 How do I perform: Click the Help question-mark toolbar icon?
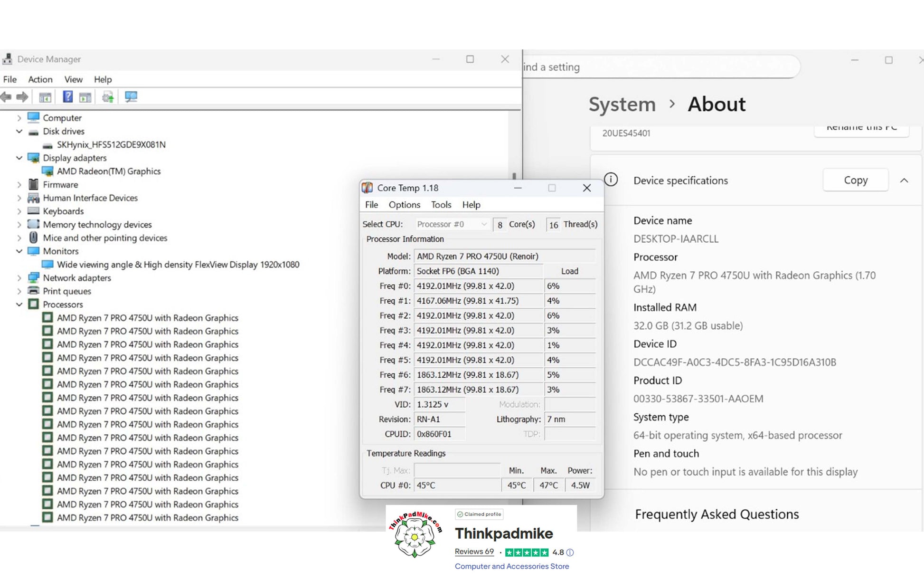click(67, 97)
